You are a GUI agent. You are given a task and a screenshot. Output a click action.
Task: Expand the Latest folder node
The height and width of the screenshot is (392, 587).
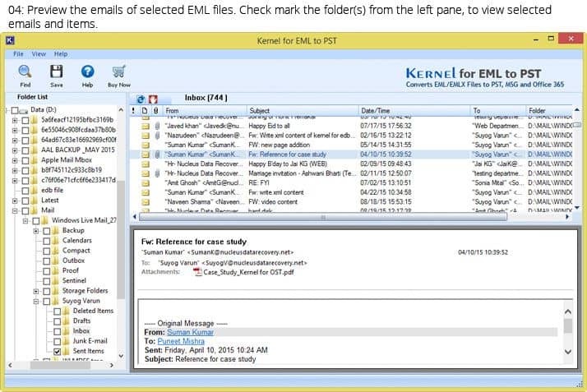tap(15, 201)
